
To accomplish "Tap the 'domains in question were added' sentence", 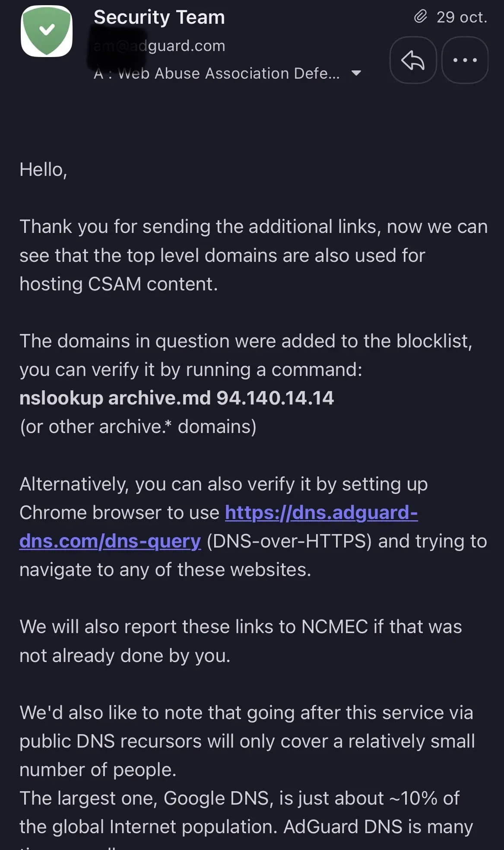I will point(246,355).
